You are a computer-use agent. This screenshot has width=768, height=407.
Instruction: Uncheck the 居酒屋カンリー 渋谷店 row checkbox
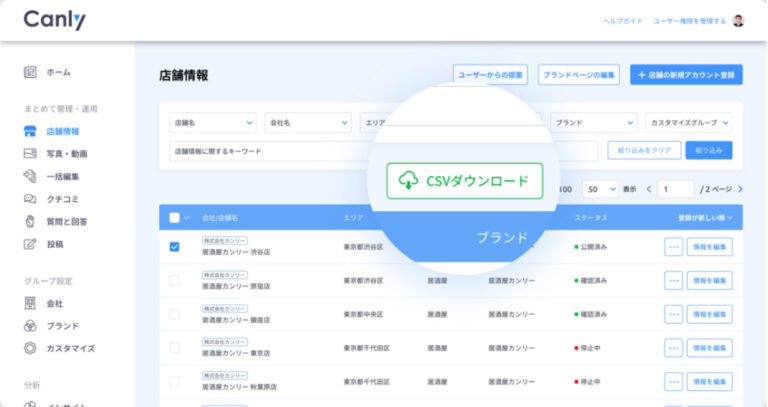pyautogui.click(x=175, y=247)
